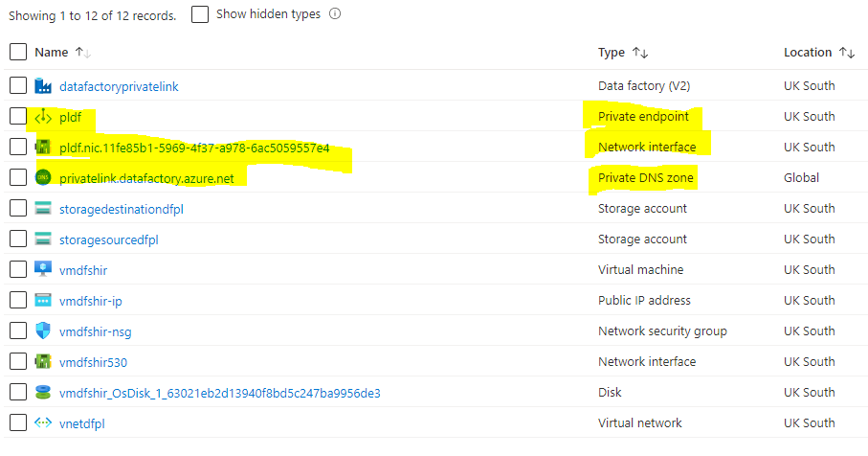Open the storagesourcedfpl storage account
Viewport: 868px width, 456px height.
[x=109, y=239]
